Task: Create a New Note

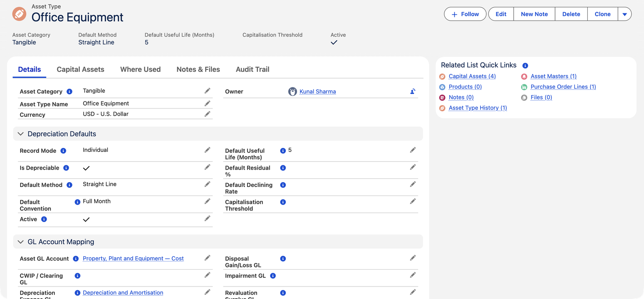Action: tap(535, 14)
